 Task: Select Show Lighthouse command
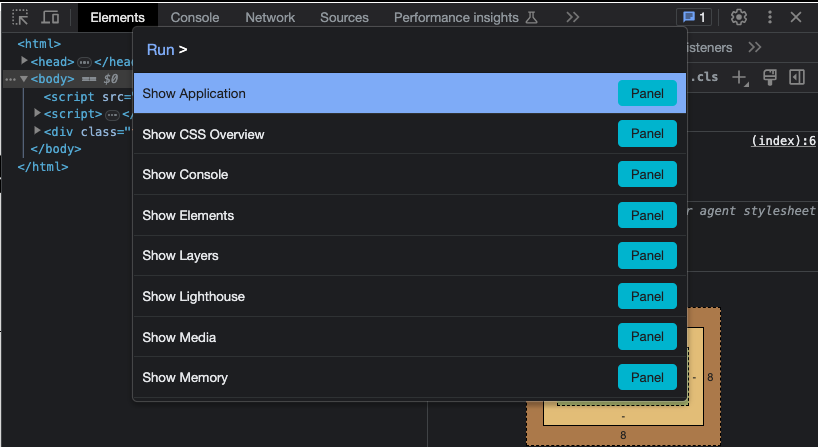pos(194,297)
